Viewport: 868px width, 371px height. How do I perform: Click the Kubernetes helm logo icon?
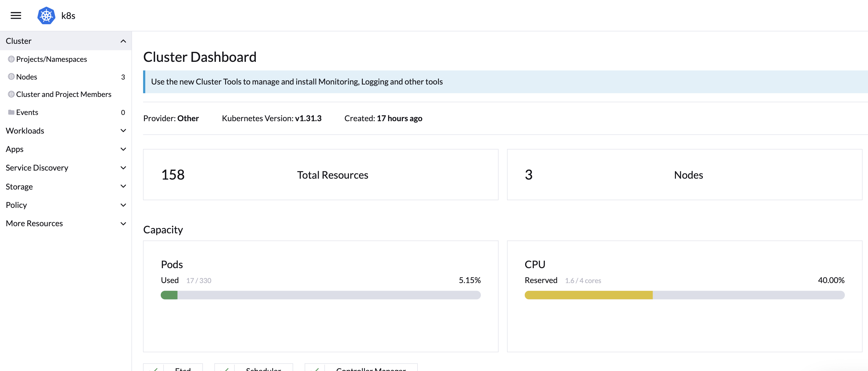pos(46,16)
